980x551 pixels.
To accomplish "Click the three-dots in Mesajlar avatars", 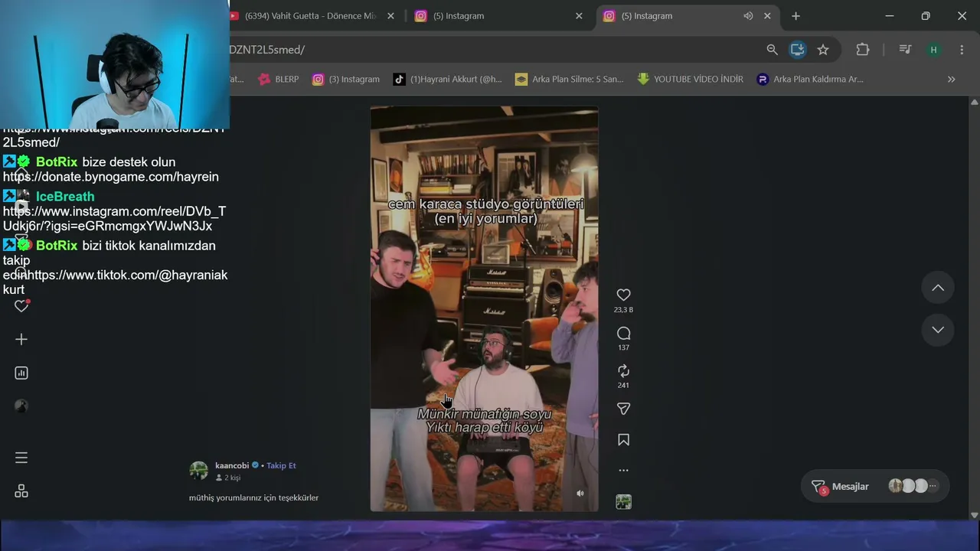I will click(x=933, y=486).
